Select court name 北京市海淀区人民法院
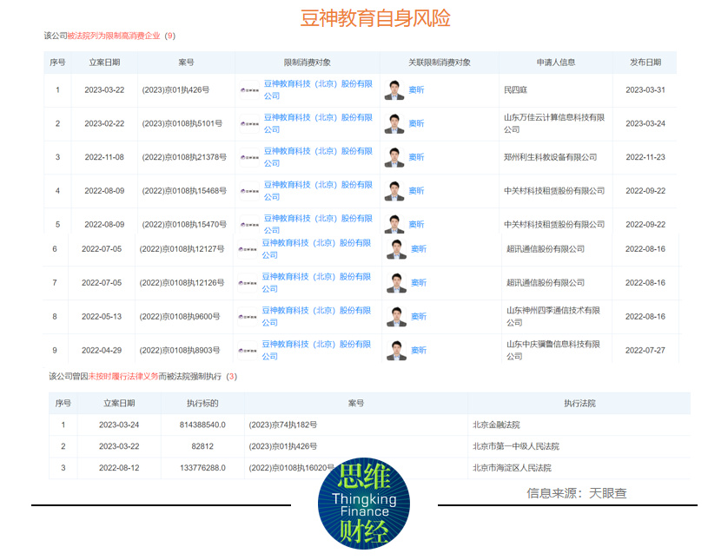The height and width of the screenshot is (560, 728). (512, 468)
